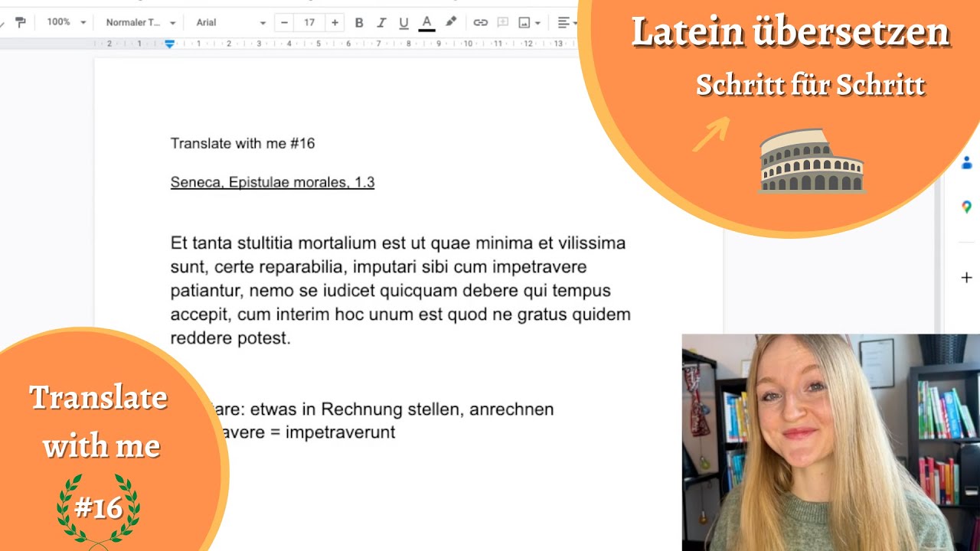The height and width of the screenshot is (551, 980).
Task: Open the 100% zoom dropdown
Action: pyautogui.click(x=66, y=22)
